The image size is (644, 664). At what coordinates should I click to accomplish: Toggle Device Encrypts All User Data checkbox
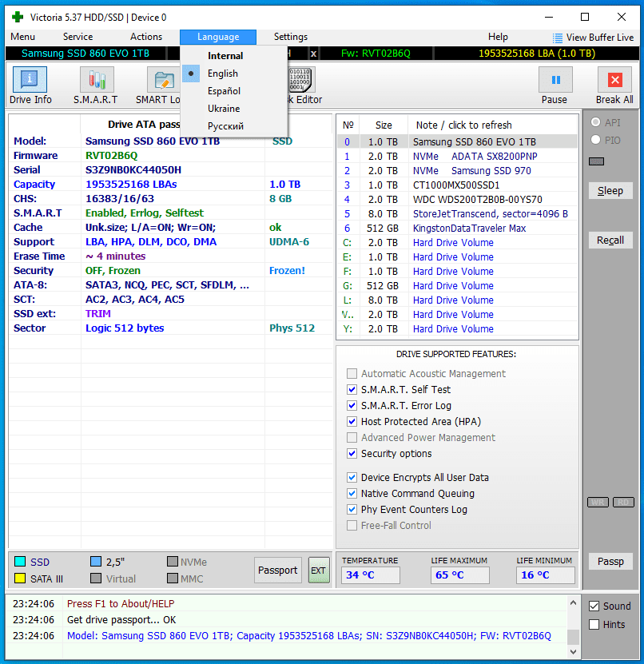[x=352, y=477]
